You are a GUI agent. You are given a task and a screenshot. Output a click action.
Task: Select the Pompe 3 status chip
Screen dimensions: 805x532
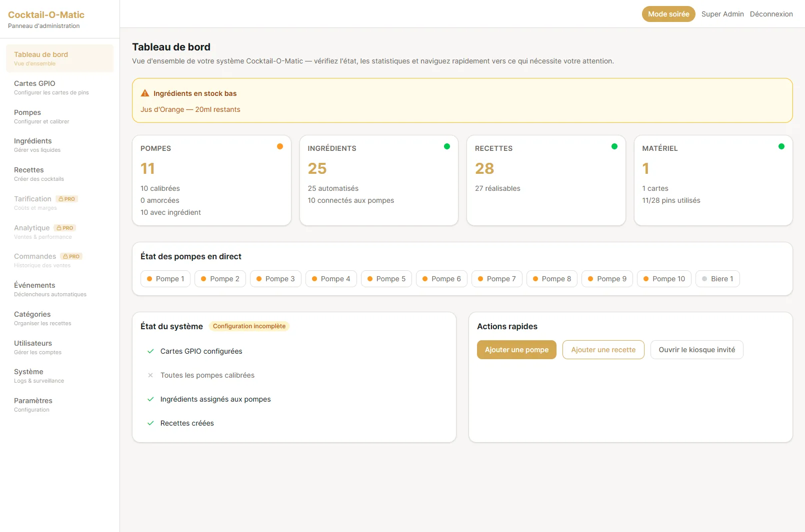pyautogui.click(x=275, y=279)
